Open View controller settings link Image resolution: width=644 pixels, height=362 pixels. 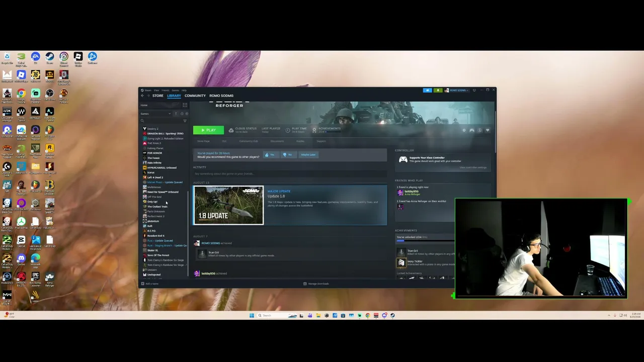coord(473,167)
